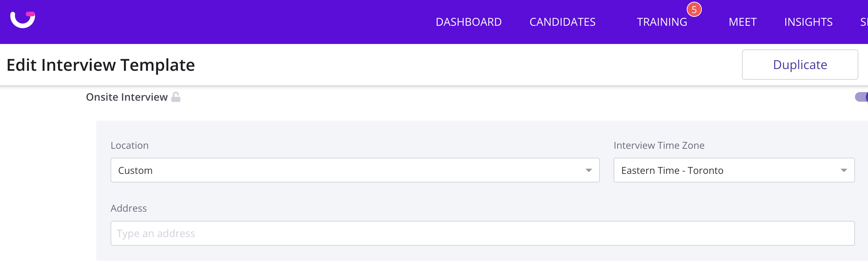This screenshot has width=868, height=268.
Task: Click the cut-off menu item after Insights
Action: coord(864,22)
